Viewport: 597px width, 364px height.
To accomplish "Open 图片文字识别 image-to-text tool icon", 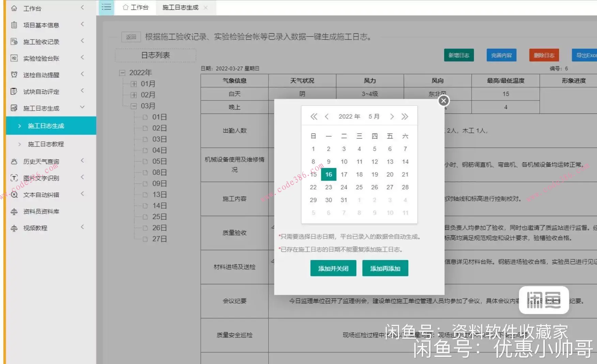I will [13, 178].
